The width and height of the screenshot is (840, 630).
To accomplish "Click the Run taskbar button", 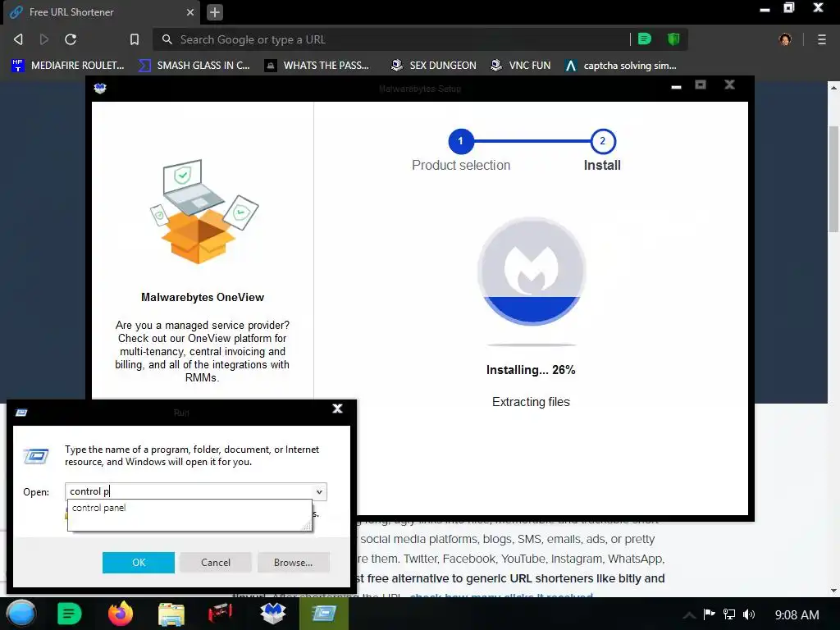I will pyautogui.click(x=323, y=614).
